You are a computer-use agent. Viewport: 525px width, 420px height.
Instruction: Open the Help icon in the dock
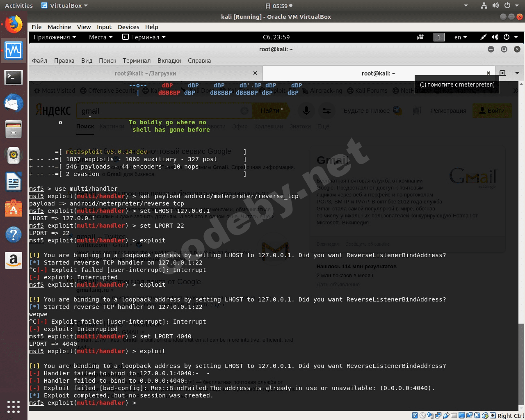[x=14, y=234]
